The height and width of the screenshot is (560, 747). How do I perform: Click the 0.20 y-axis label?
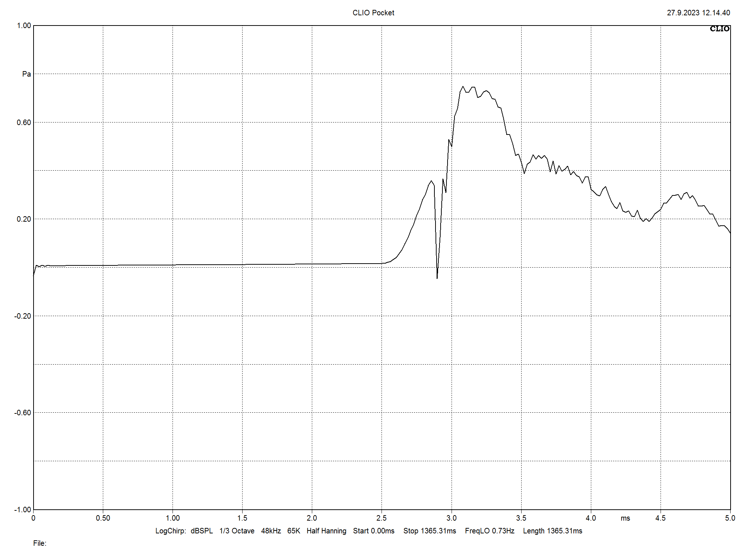tap(24, 219)
